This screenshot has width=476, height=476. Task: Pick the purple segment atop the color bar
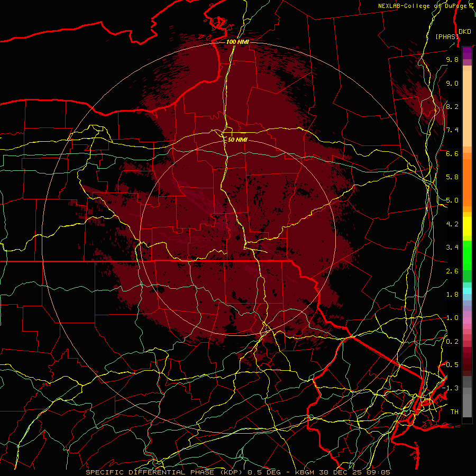[x=467, y=53]
